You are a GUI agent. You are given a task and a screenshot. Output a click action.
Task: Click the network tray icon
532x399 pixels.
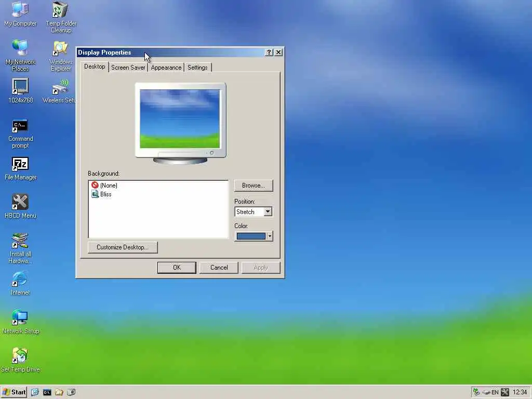coord(476,392)
